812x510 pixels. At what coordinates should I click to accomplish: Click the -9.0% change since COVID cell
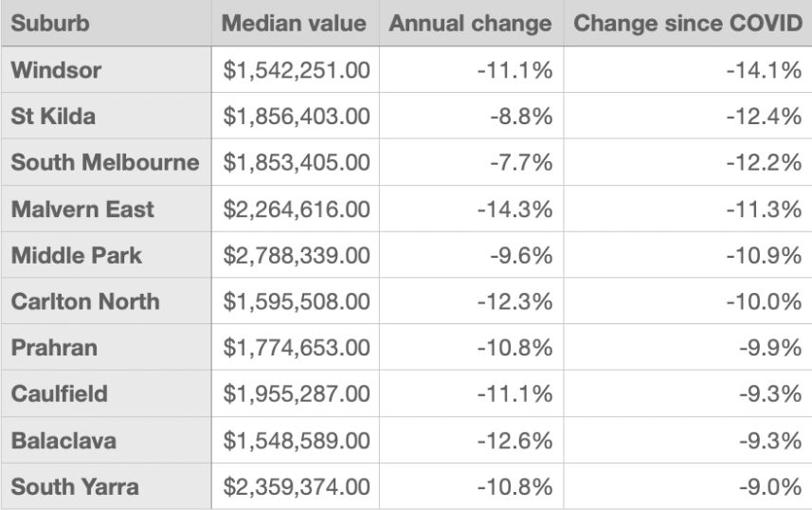click(x=770, y=487)
